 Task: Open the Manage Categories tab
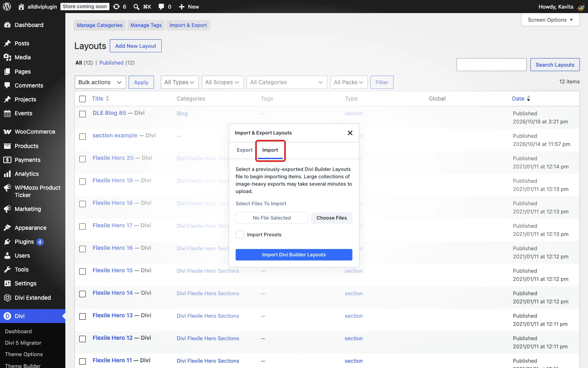[100, 25]
